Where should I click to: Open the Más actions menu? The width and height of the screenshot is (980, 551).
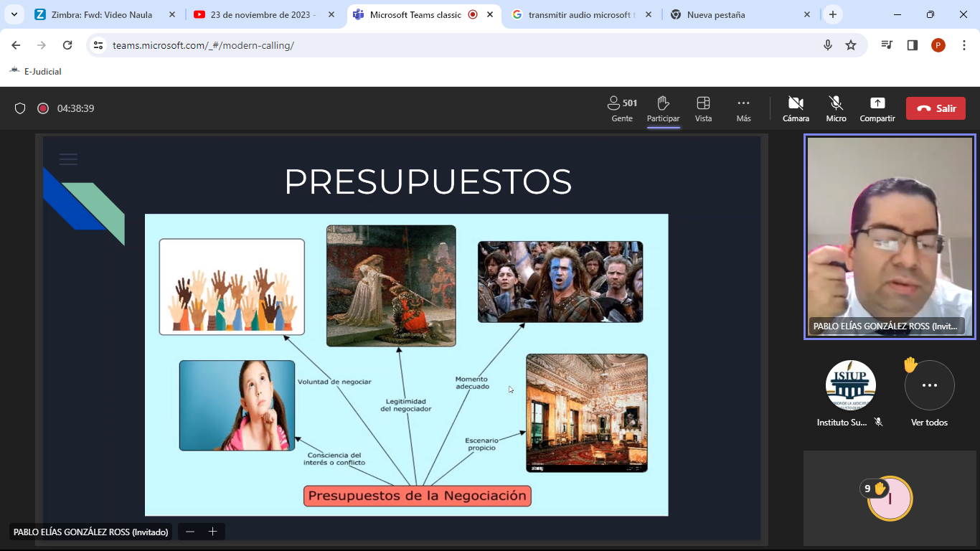(x=743, y=109)
